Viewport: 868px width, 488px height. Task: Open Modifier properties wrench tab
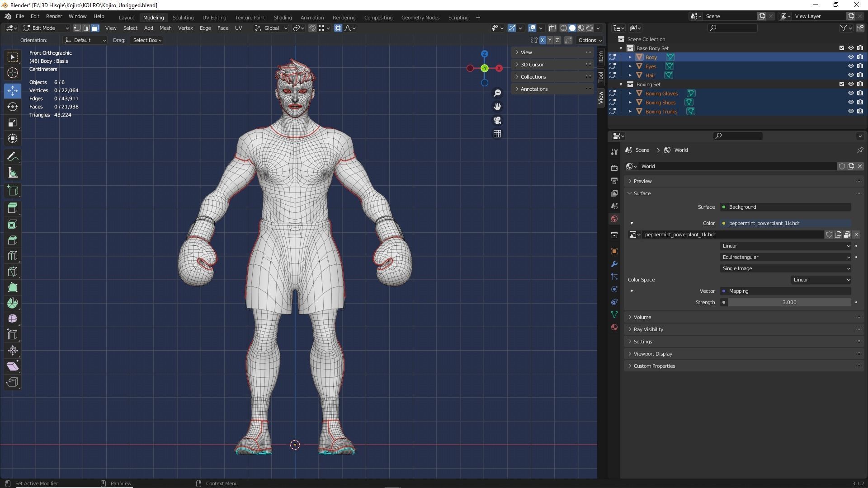pyautogui.click(x=614, y=264)
